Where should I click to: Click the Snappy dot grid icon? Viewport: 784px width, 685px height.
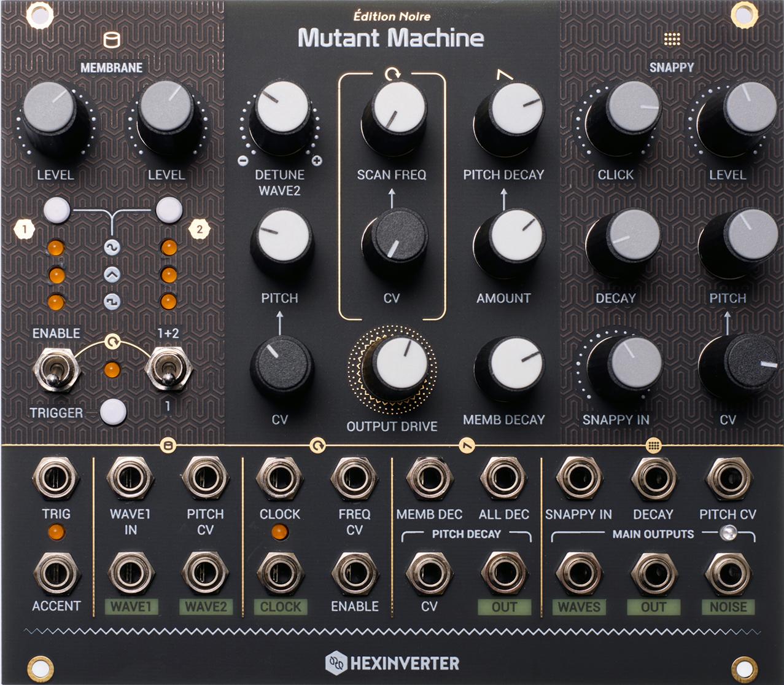pos(672,40)
